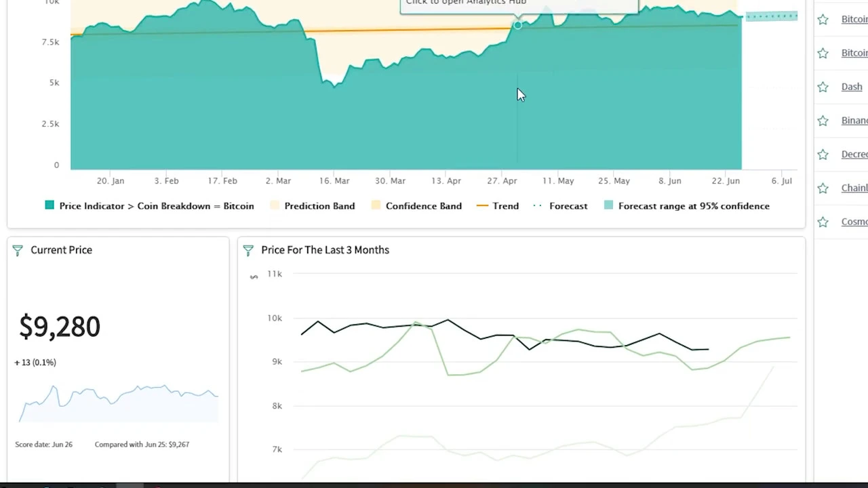Click the Price Indicator Bitcoin color swatch

[49, 205]
